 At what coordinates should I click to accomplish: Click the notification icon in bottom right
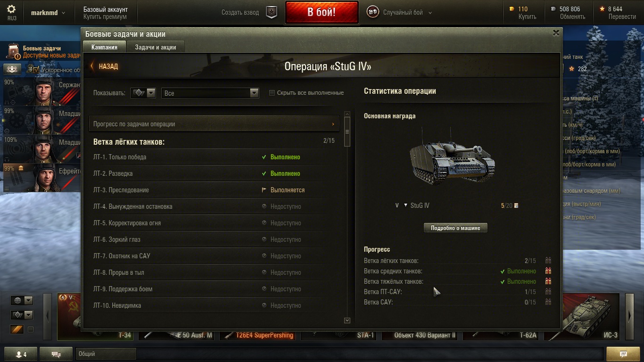pos(623,354)
